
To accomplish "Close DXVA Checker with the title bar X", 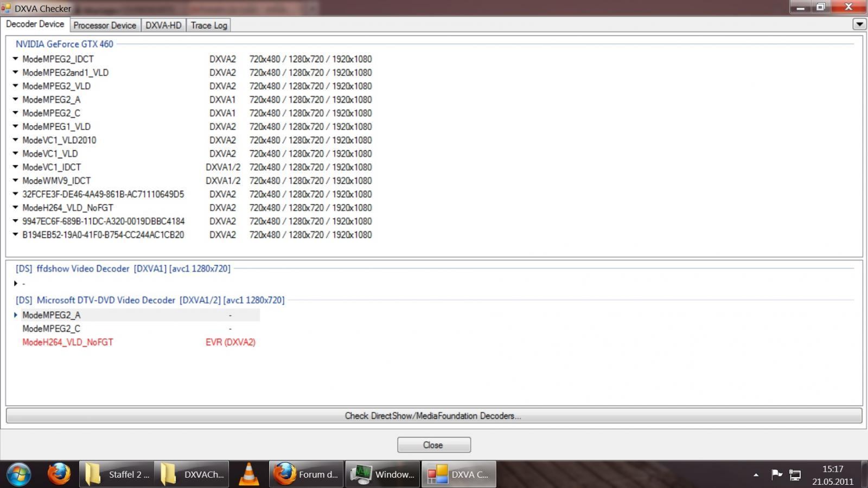I will 849,7.
